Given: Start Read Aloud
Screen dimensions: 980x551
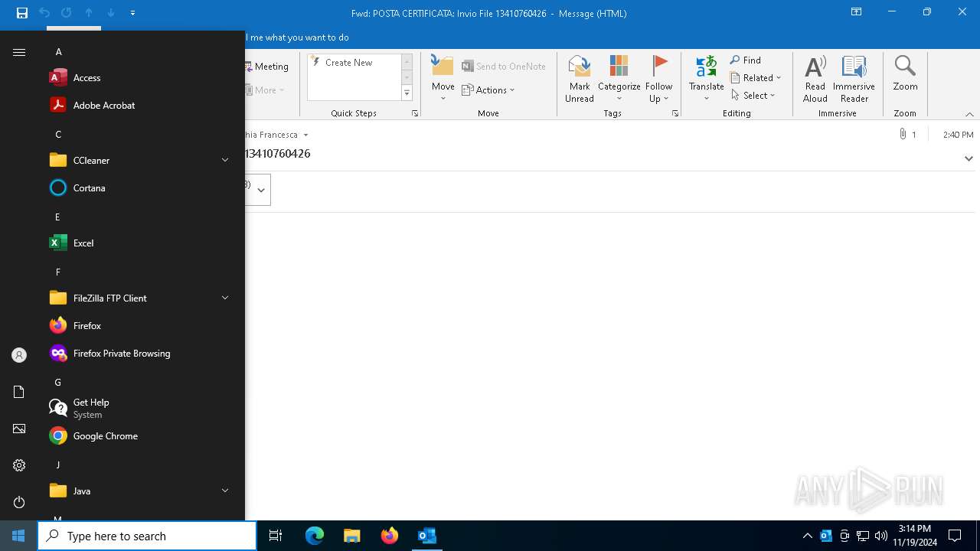Looking at the screenshot, I should 815,79.
